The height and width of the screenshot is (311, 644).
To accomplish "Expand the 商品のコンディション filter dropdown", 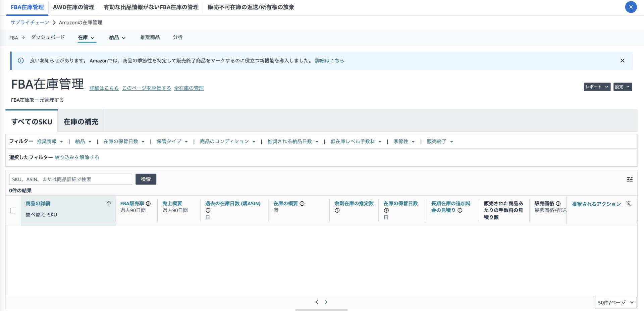I will tap(227, 142).
